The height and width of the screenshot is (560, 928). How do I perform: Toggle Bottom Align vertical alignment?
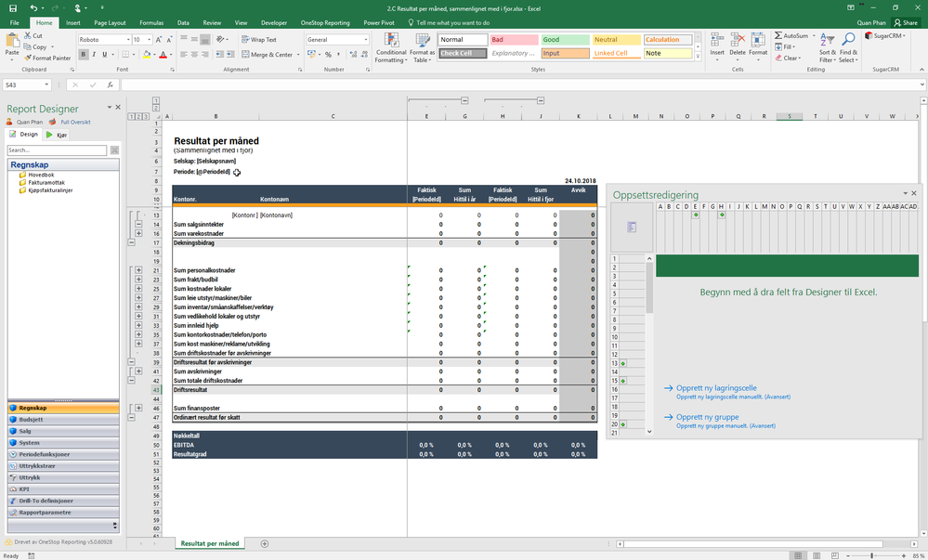click(204, 40)
